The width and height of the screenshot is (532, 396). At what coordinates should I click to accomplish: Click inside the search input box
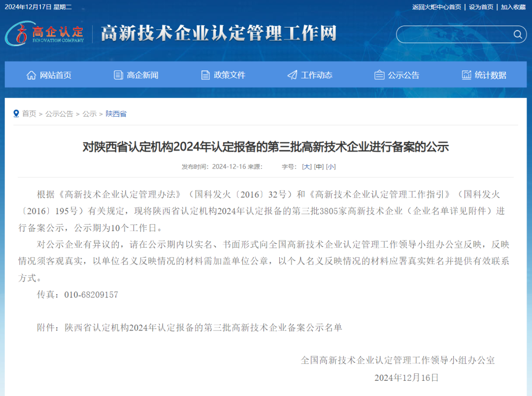pos(453,34)
